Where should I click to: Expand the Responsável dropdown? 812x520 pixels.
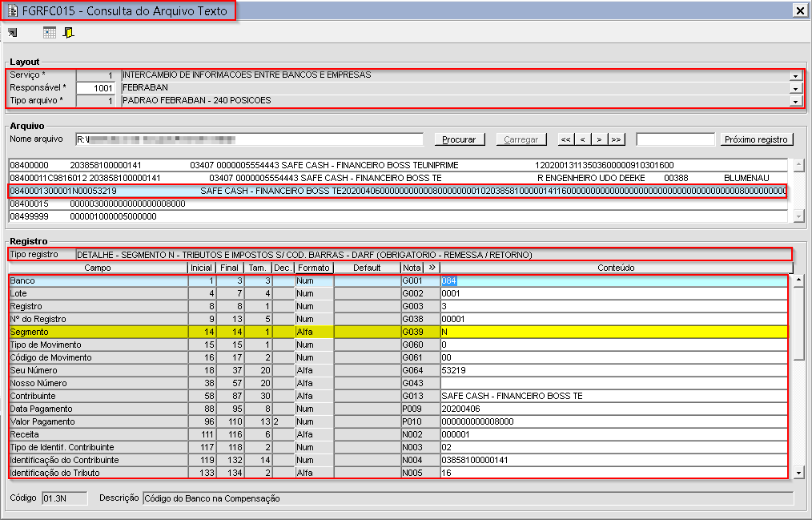pyautogui.click(x=795, y=88)
